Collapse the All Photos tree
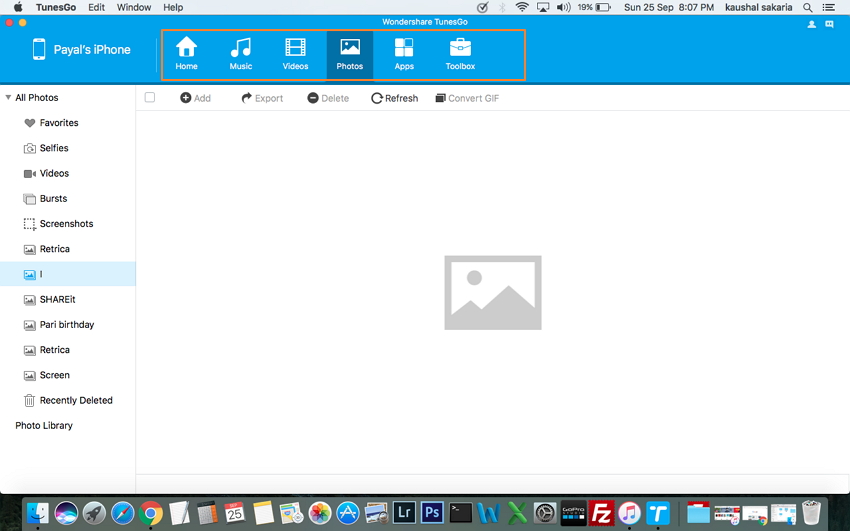The image size is (850, 531). (x=8, y=98)
